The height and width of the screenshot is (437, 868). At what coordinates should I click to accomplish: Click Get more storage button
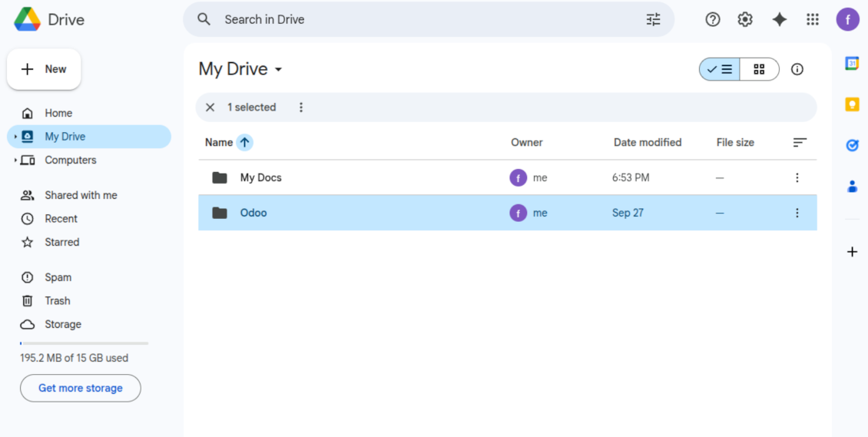81,388
